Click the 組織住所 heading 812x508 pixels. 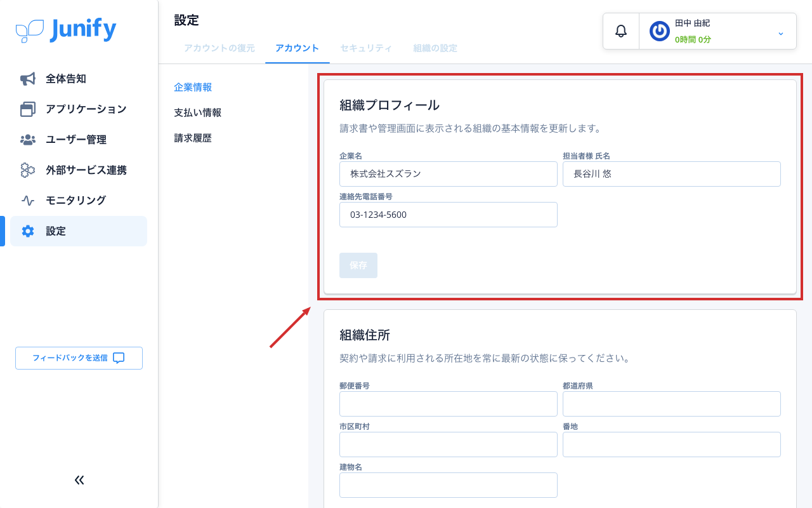(x=365, y=335)
